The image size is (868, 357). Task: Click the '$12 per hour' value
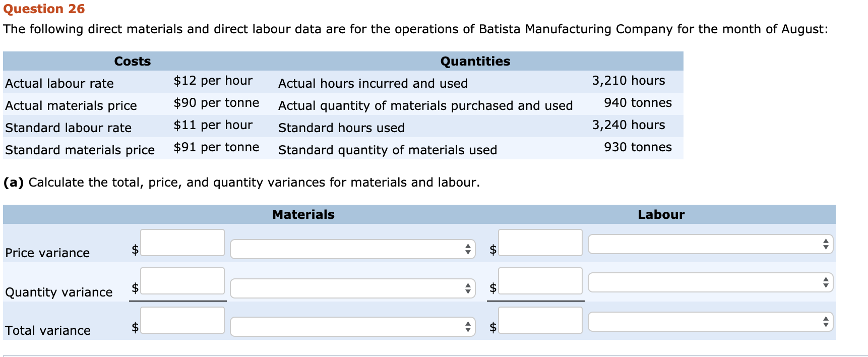pos(213,81)
